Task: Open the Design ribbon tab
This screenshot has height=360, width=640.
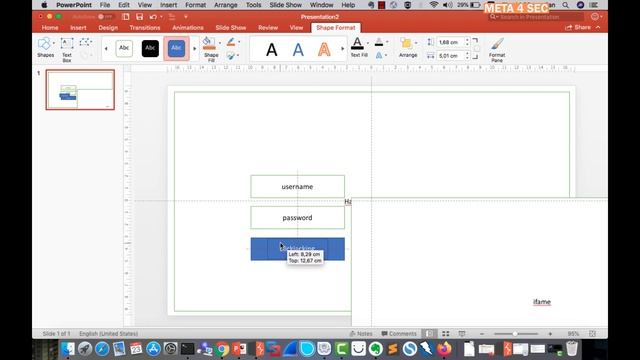Action: [x=108, y=28]
